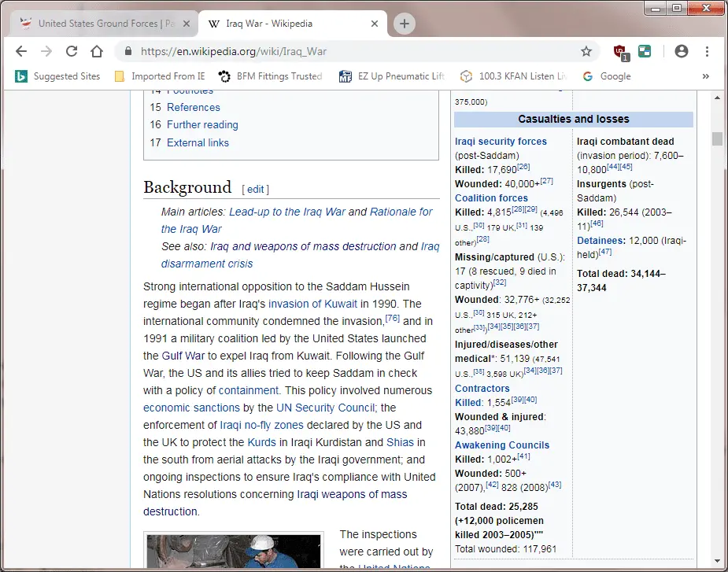Open the uBlock shield extension icon

pyautogui.click(x=620, y=52)
